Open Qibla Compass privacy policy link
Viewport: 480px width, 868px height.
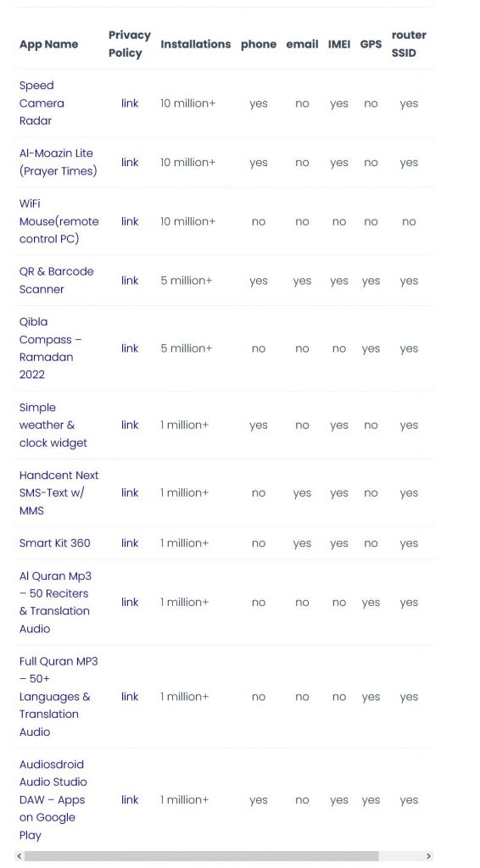130,348
